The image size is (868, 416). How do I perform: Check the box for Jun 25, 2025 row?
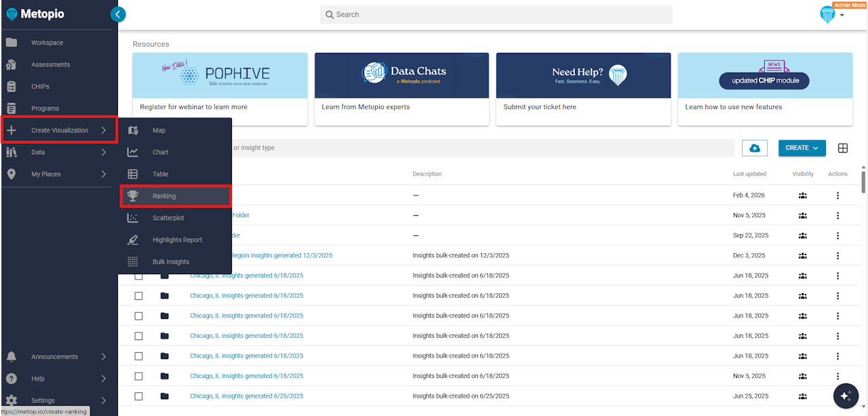(x=138, y=396)
